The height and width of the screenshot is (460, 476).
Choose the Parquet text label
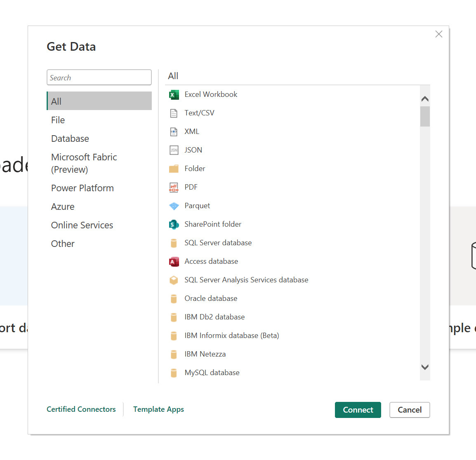coord(197,206)
